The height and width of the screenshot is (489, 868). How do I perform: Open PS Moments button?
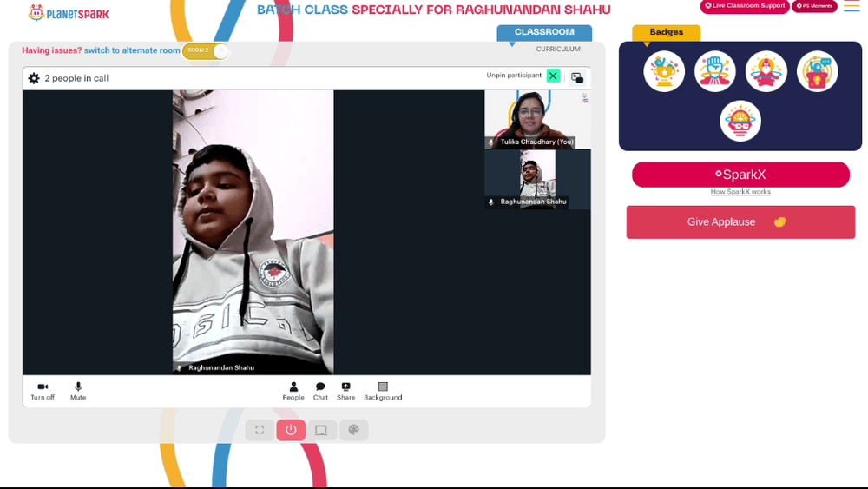[x=814, y=6]
